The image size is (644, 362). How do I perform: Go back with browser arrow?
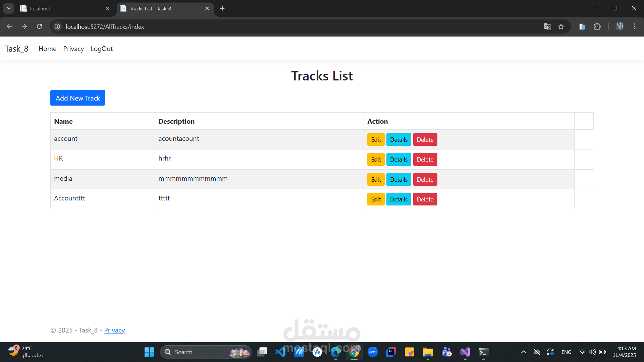click(9, 26)
